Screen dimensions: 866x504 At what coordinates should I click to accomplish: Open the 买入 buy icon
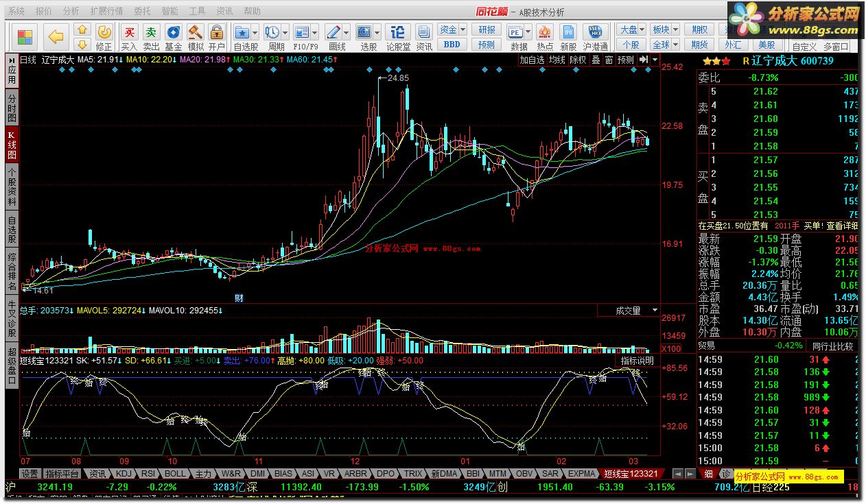[x=129, y=32]
